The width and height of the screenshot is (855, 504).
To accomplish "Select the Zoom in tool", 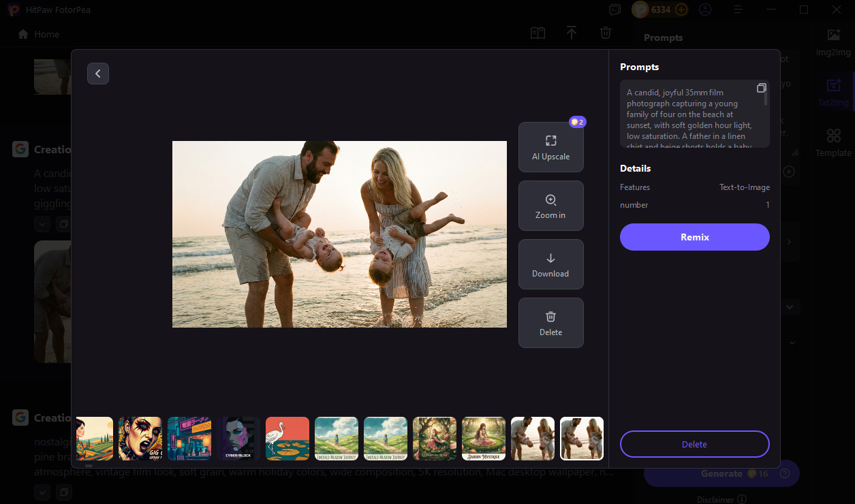I will click(x=550, y=206).
